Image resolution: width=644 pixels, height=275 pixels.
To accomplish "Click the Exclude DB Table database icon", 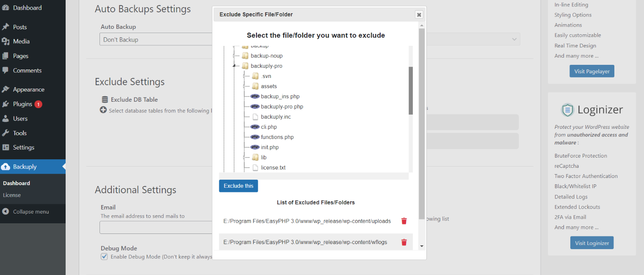I will pyautogui.click(x=105, y=99).
